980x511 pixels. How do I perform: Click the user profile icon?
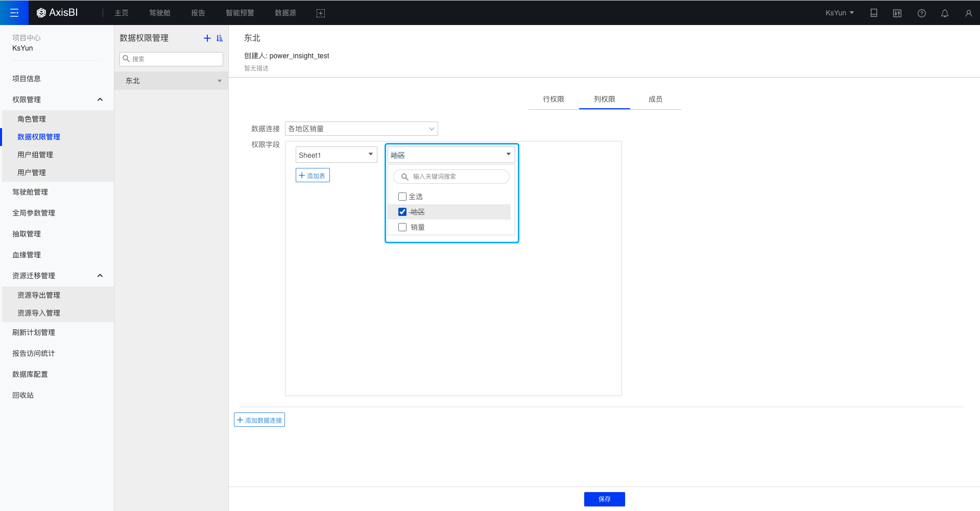968,13
